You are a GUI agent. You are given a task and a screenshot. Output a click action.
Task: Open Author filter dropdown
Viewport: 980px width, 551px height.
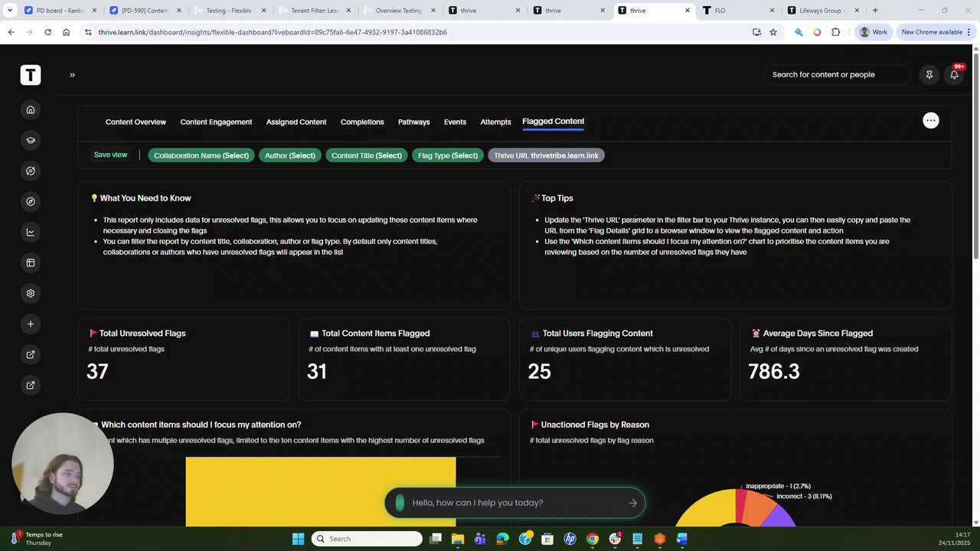[290, 155]
